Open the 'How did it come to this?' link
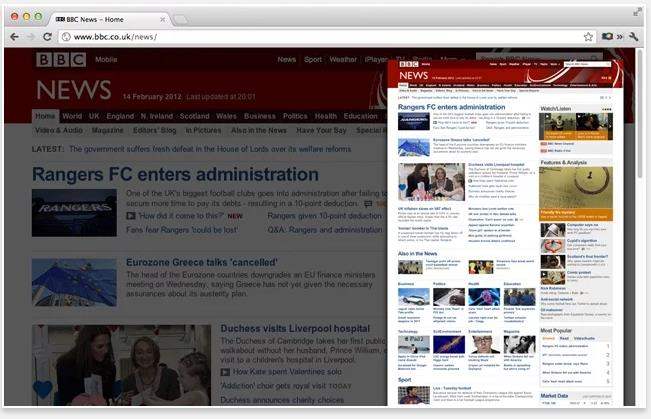The height and width of the screenshot is (419, 651). (181, 216)
